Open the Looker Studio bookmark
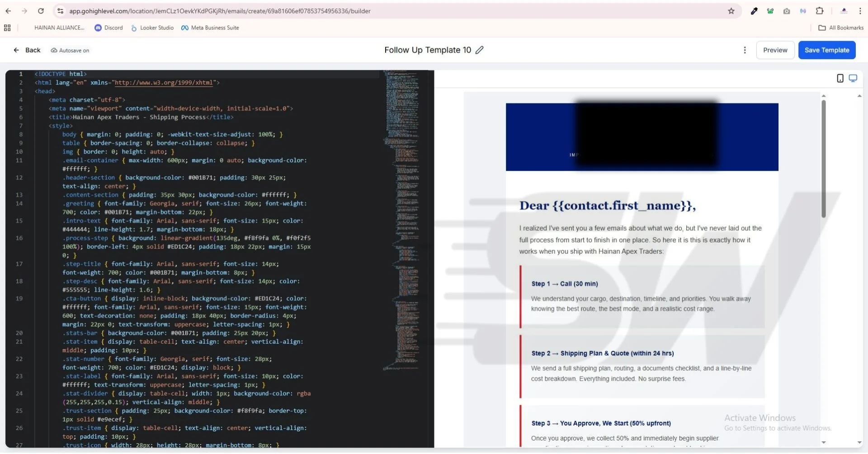Screen dimensions: 868x454 point(152,28)
